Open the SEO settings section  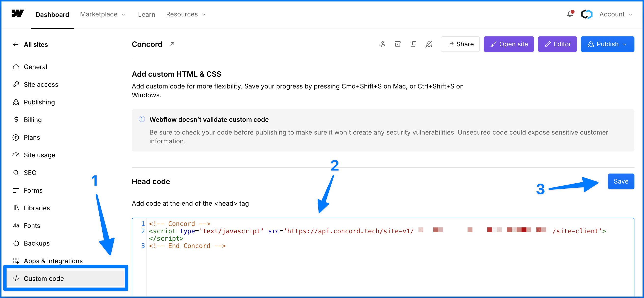pos(30,173)
